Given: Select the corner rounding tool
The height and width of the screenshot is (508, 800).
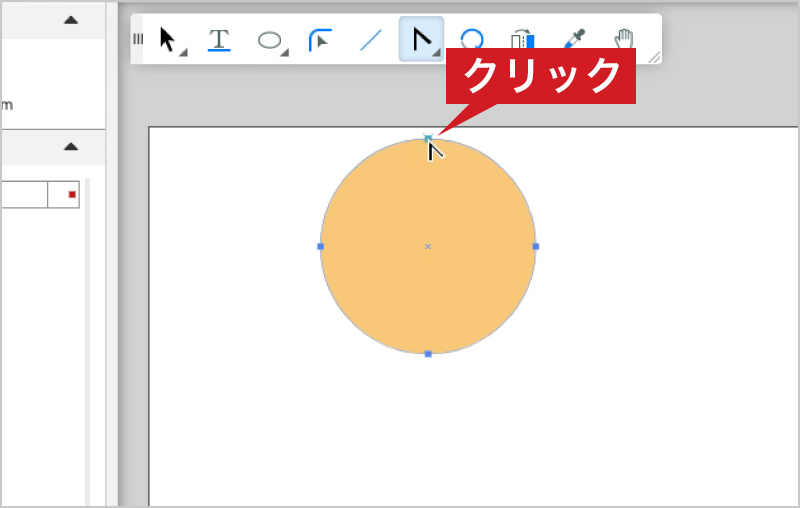Looking at the screenshot, I should [x=320, y=40].
